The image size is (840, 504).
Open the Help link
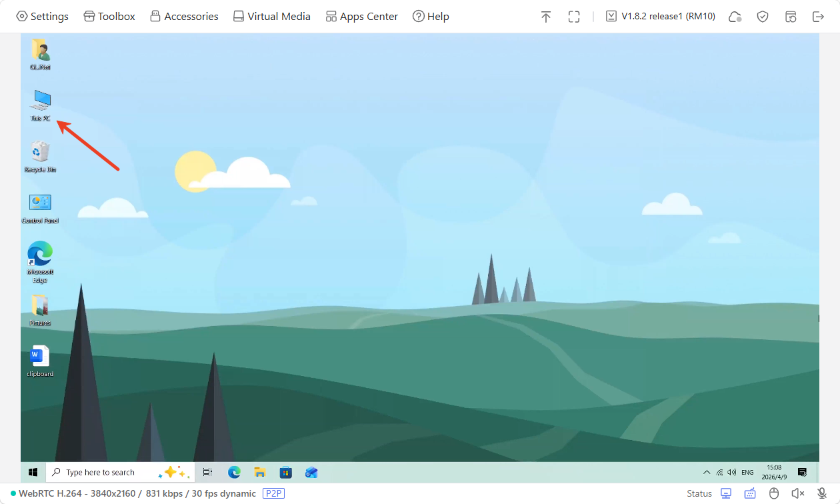pos(431,17)
